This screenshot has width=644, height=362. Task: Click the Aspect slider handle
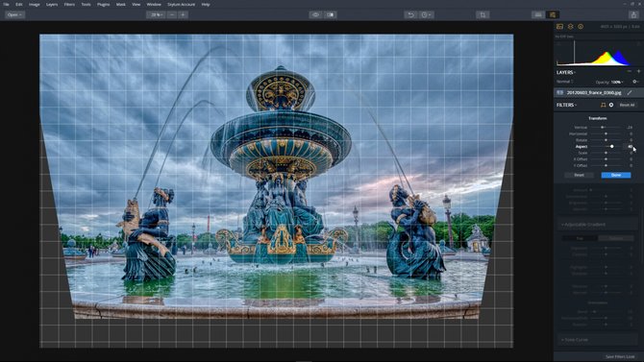click(612, 147)
